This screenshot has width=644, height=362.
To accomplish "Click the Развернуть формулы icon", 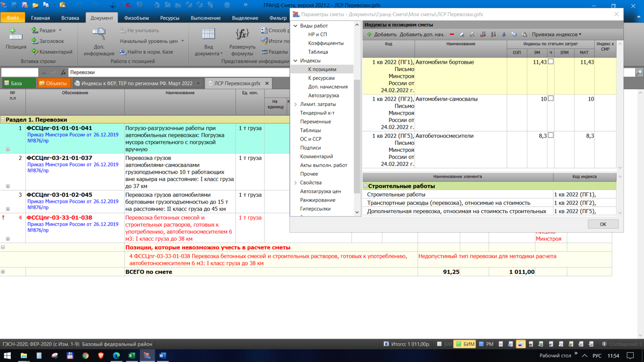I will [242, 34].
